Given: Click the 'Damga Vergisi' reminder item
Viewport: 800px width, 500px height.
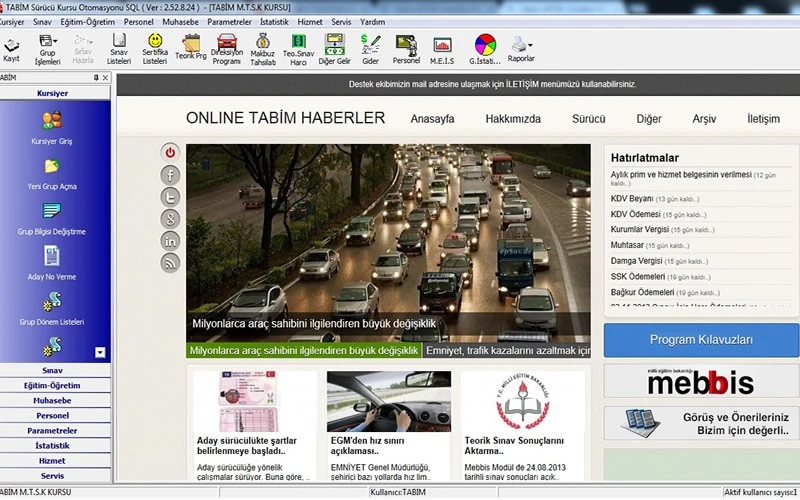Looking at the screenshot, I should click(659, 261).
